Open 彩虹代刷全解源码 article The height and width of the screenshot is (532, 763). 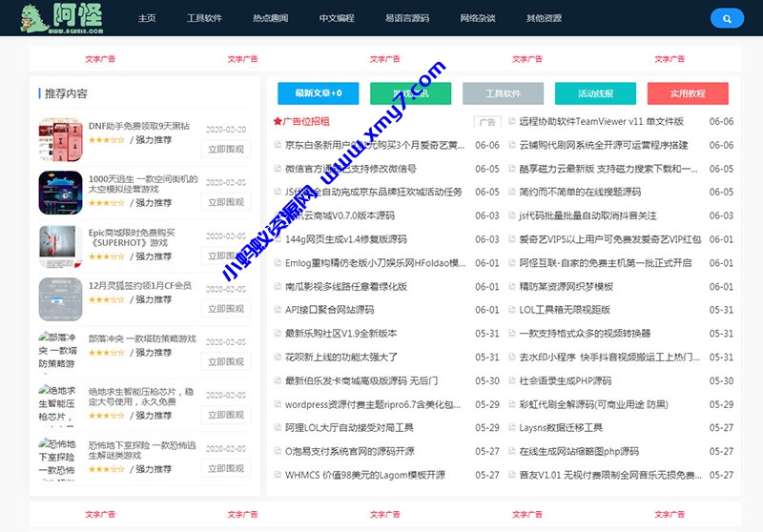click(593, 404)
